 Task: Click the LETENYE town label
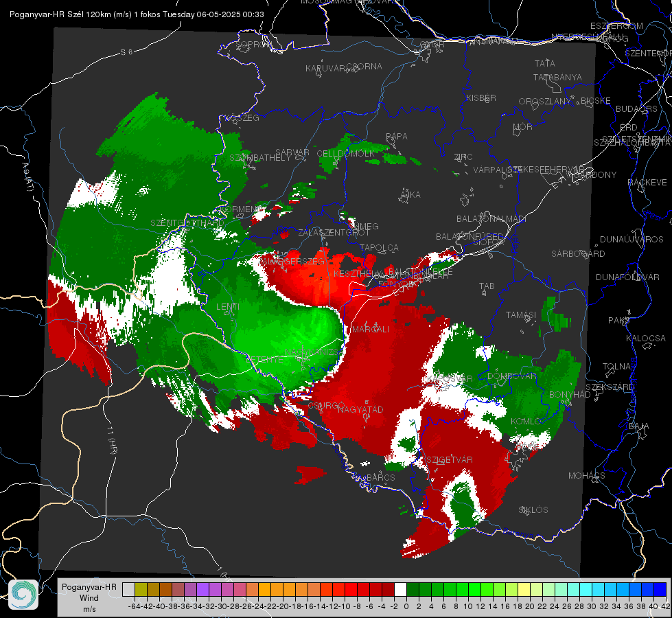pos(265,359)
